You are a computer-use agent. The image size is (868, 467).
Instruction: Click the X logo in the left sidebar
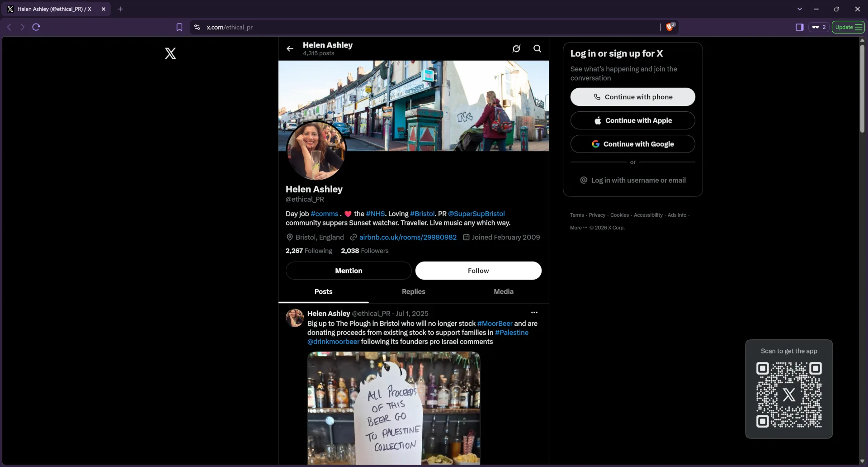pos(170,53)
